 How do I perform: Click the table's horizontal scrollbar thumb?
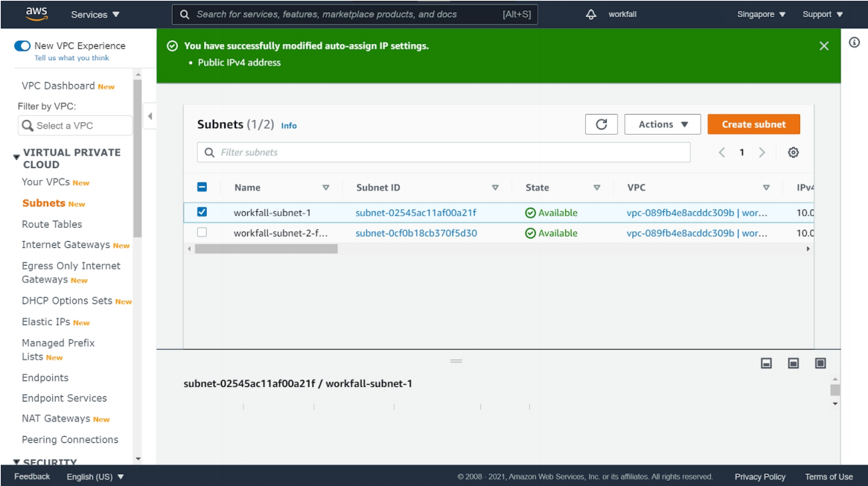[267, 249]
